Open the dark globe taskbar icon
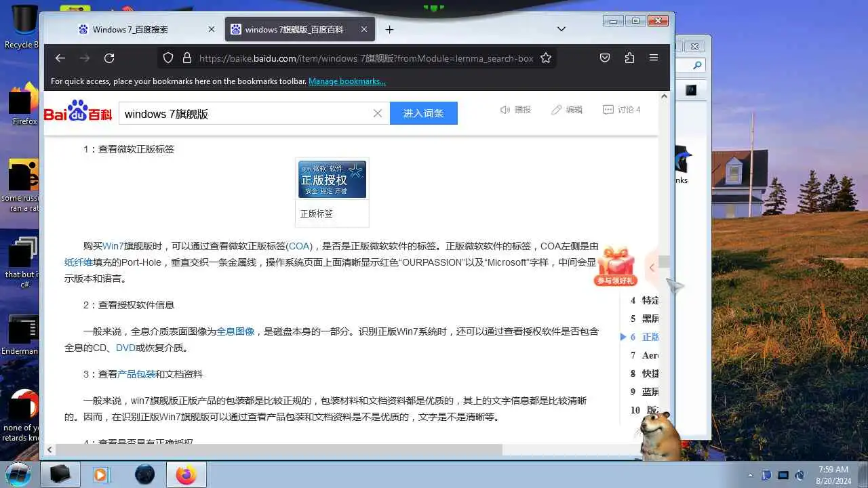Viewport: 868px width, 488px height. coord(144,474)
